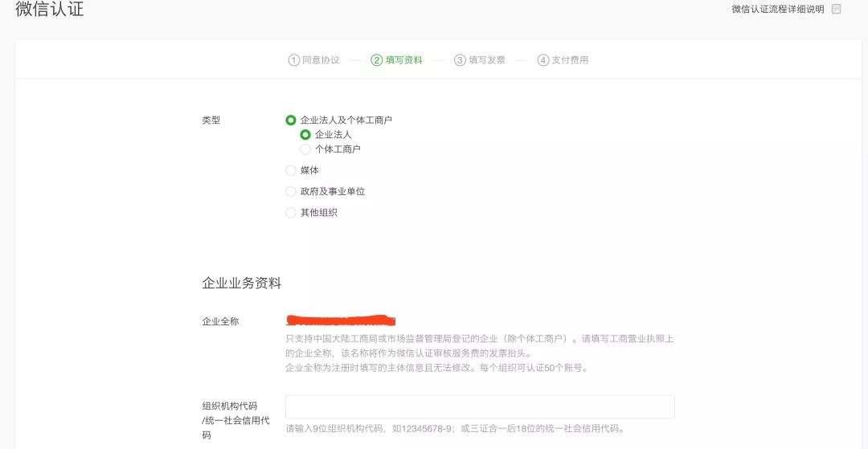This screenshot has height=449, width=868.
Task: Switch to the 支付费用 step
Action: click(570, 60)
